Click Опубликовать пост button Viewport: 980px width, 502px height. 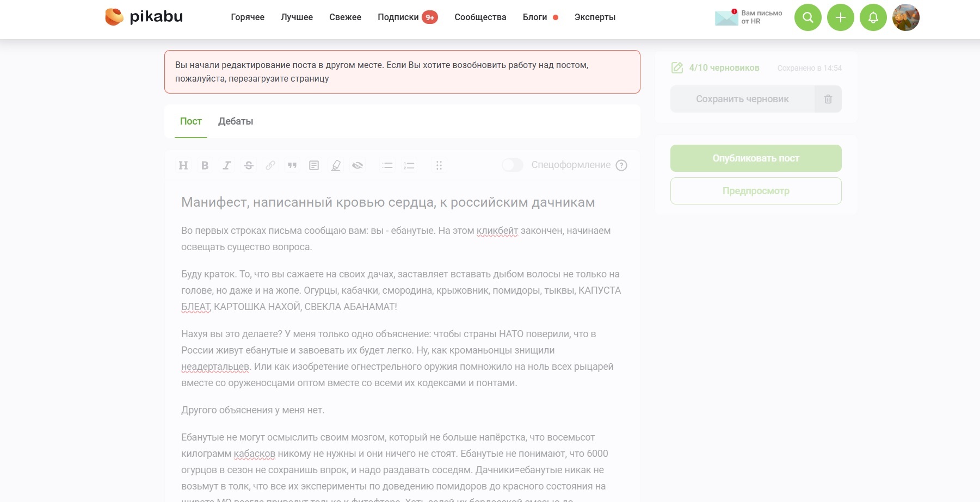(756, 158)
